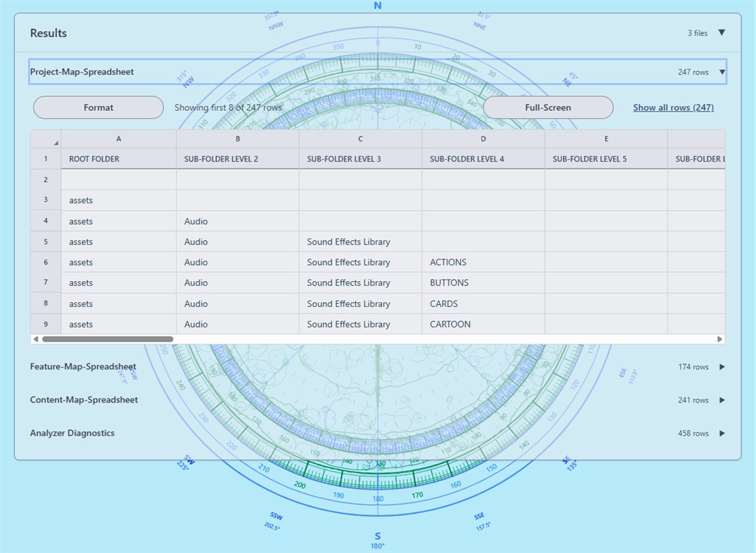Select row 9 header
756x553 pixels.
coord(46,324)
